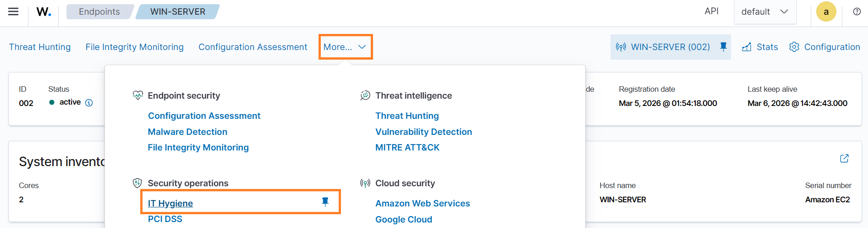Screen dimensions: 868x228
Task: Open Configuration Assessment top tab
Action: (253, 47)
